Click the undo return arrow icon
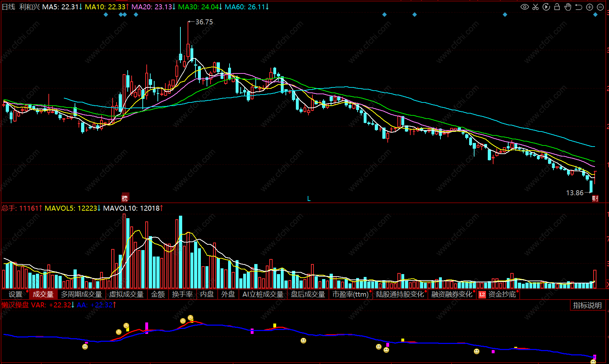 (579, 7)
